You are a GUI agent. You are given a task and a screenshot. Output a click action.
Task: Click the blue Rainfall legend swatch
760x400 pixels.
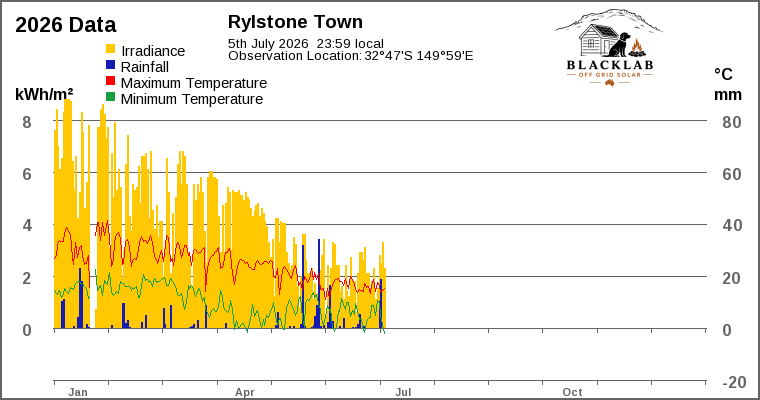[x=111, y=65]
